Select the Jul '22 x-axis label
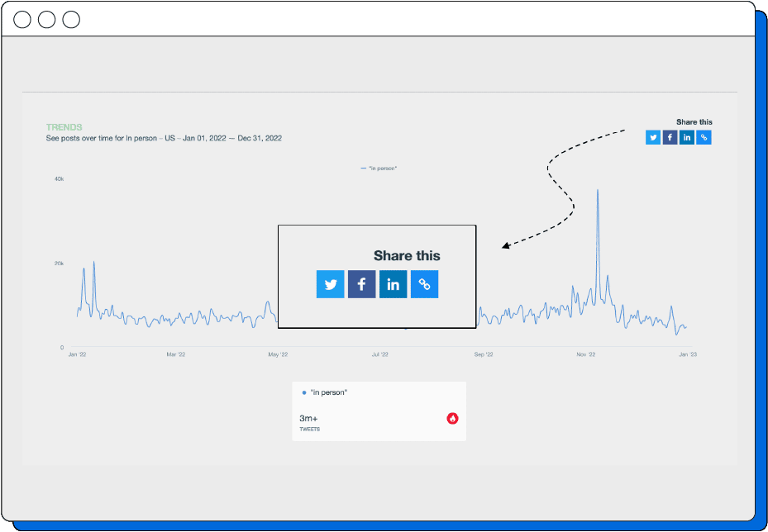Viewport: 768px width, 532px height. tap(380, 354)
